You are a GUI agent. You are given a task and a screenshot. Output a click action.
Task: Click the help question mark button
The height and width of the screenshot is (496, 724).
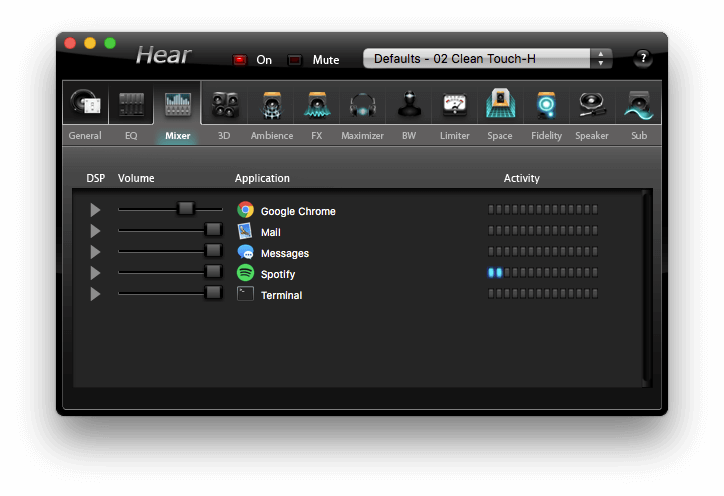click(643, 58)
